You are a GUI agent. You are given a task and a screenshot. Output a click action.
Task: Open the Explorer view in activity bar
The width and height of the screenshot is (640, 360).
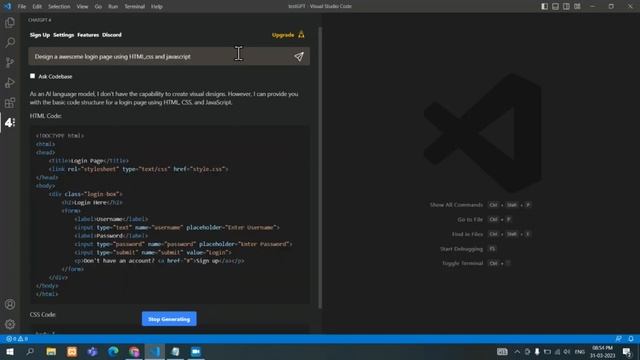point(10,22)
